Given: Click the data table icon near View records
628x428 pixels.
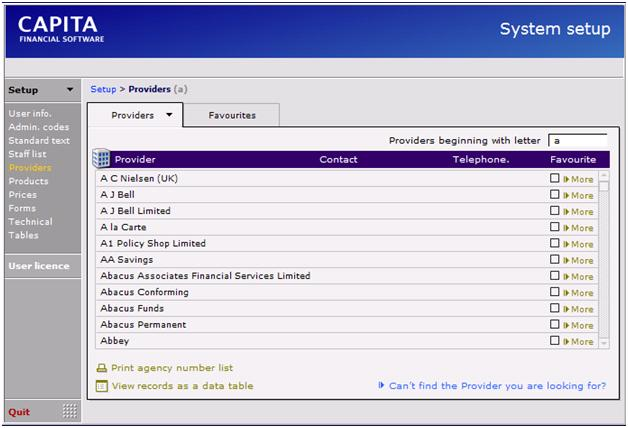Looking at the screenshot, I should coord(101,386).
